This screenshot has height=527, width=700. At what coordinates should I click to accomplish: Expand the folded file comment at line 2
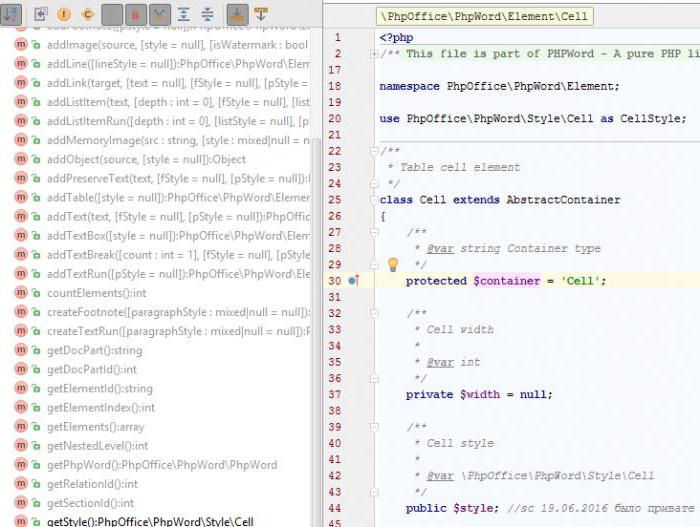(x=374, y=54)
